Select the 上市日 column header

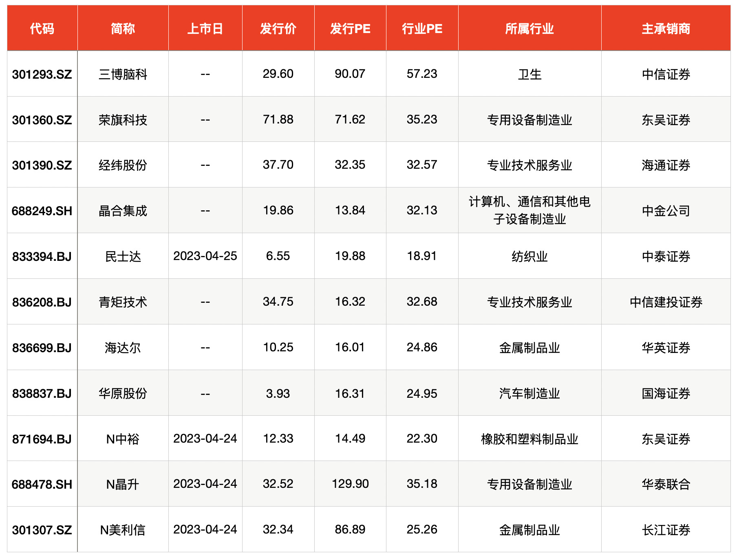tap(205, 29)
